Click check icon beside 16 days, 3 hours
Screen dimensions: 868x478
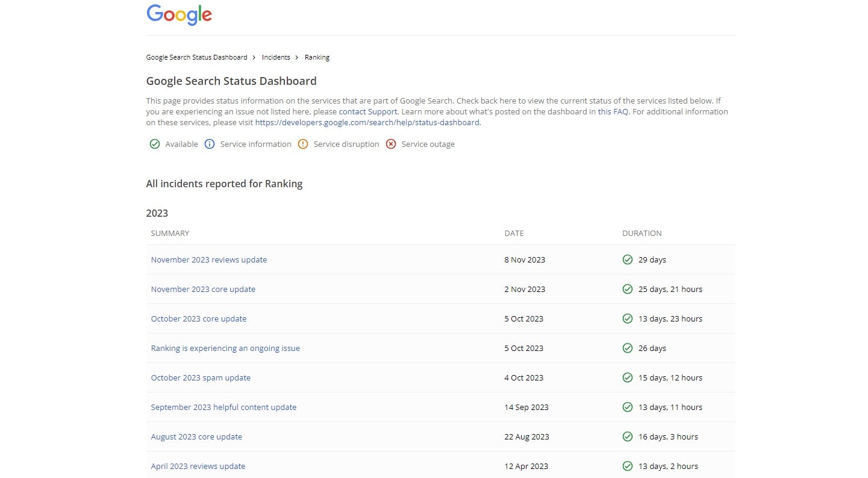[x=628, y=436]
